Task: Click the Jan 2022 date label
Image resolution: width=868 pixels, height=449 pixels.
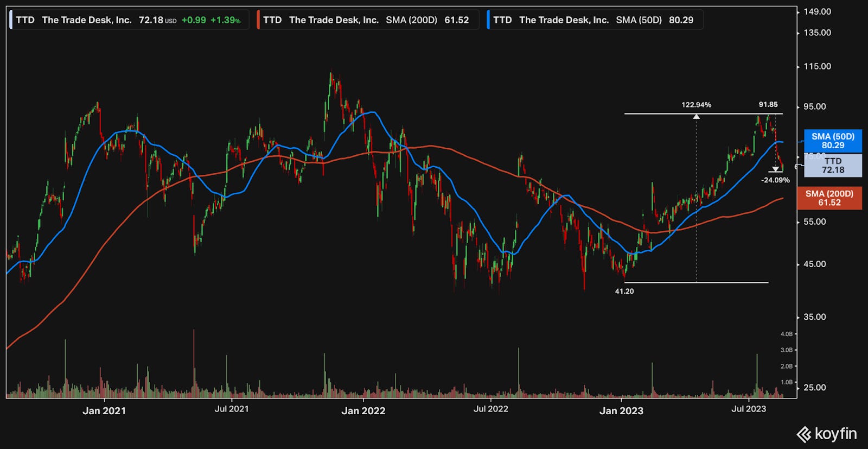Action: 363,411
